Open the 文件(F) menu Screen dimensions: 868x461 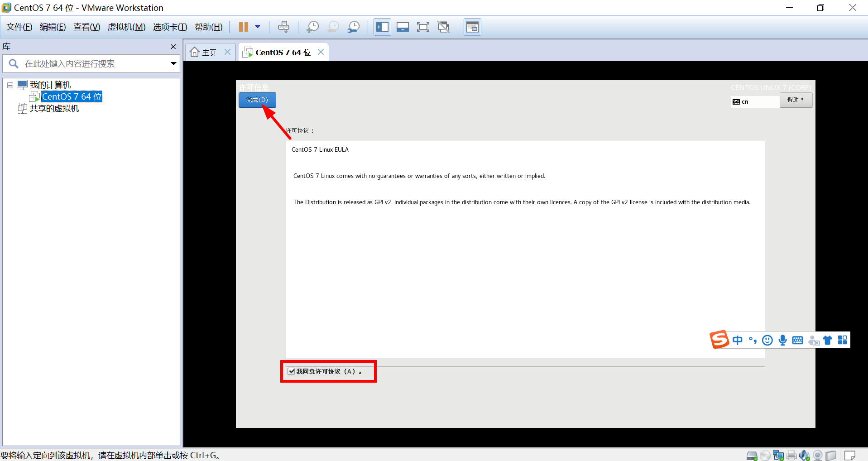19,27
